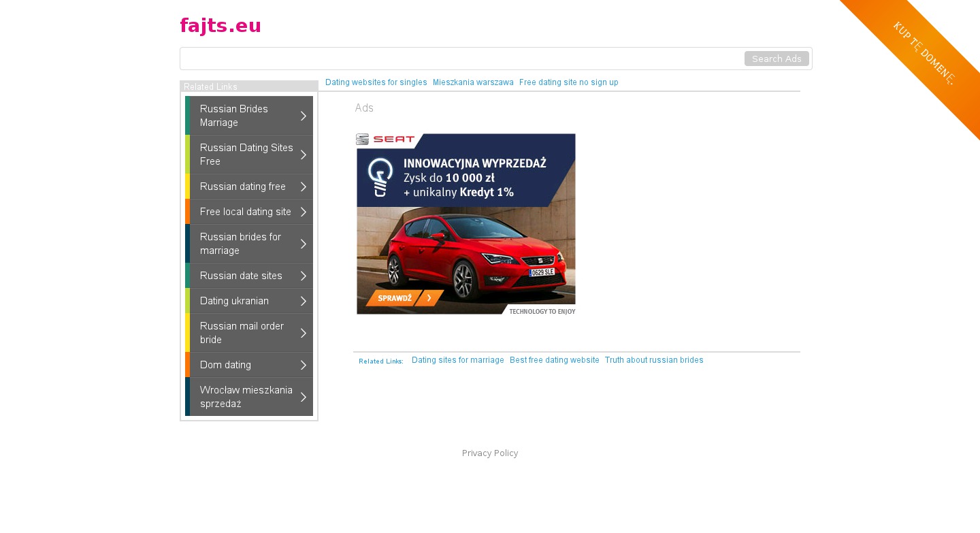Open the Russian brides for marriage link

[240, 244]
